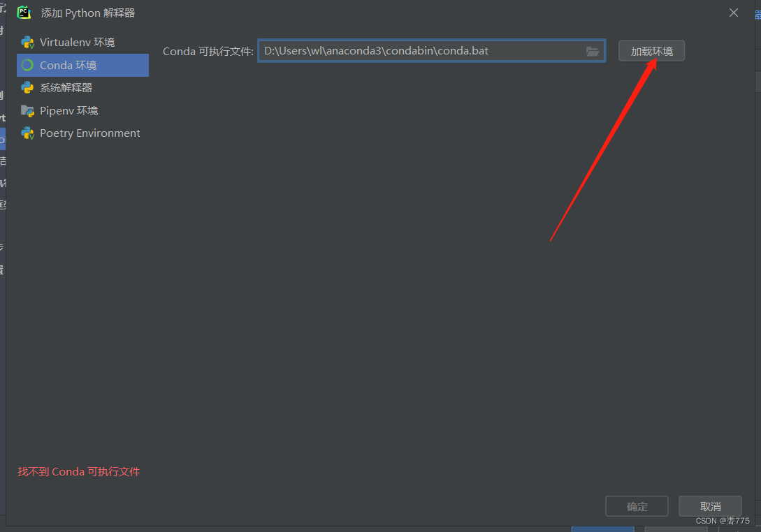This screenshot has height=532, width=761.
Task: Select Virtualenv 环境 in the sidebar
Action: coord(82,42)
